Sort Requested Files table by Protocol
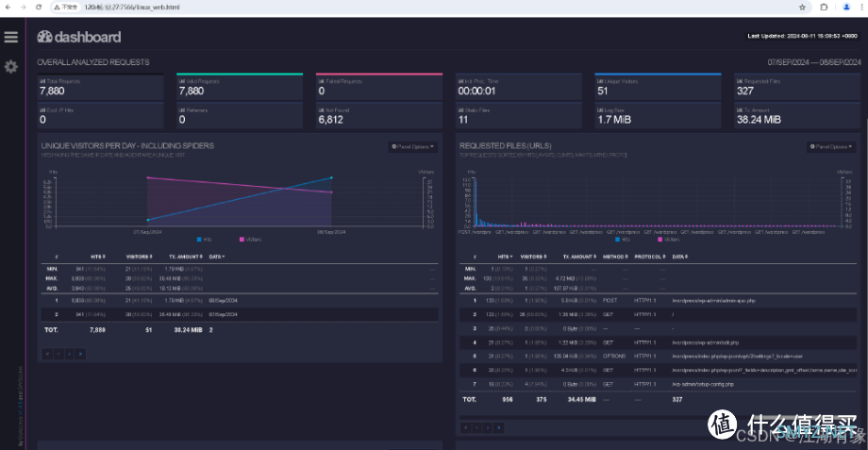Image resolution: width=868 pixels, height=450 pixels. pos(650,257)
